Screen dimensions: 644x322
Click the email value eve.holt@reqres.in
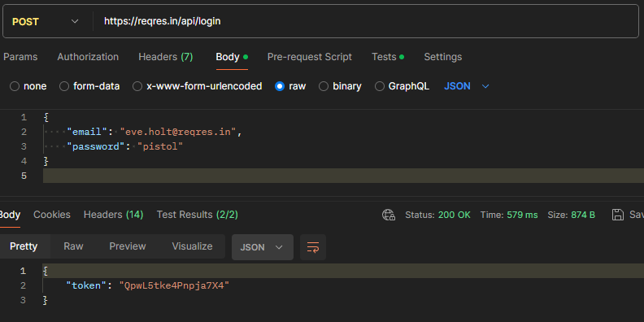[178, 132]
